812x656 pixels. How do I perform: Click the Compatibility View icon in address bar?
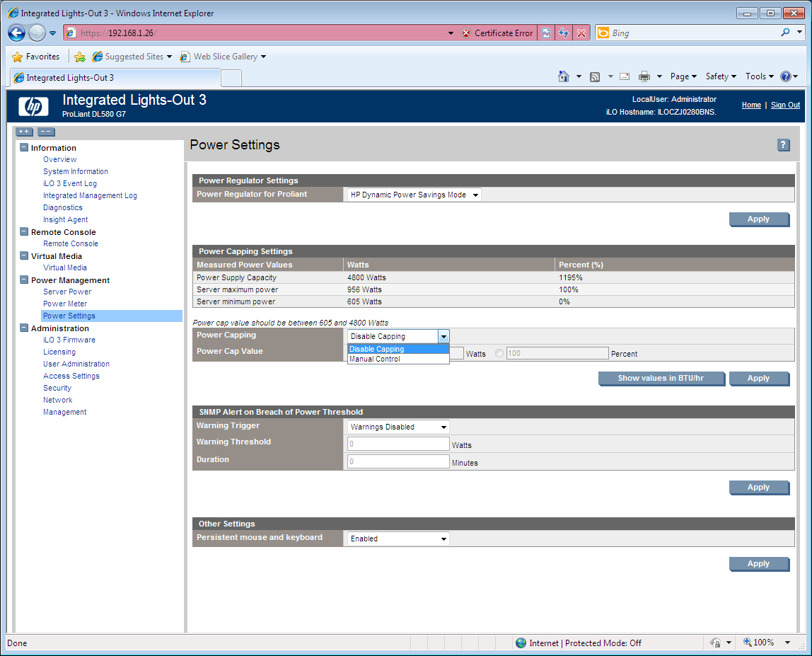click(x=546, y=33)
